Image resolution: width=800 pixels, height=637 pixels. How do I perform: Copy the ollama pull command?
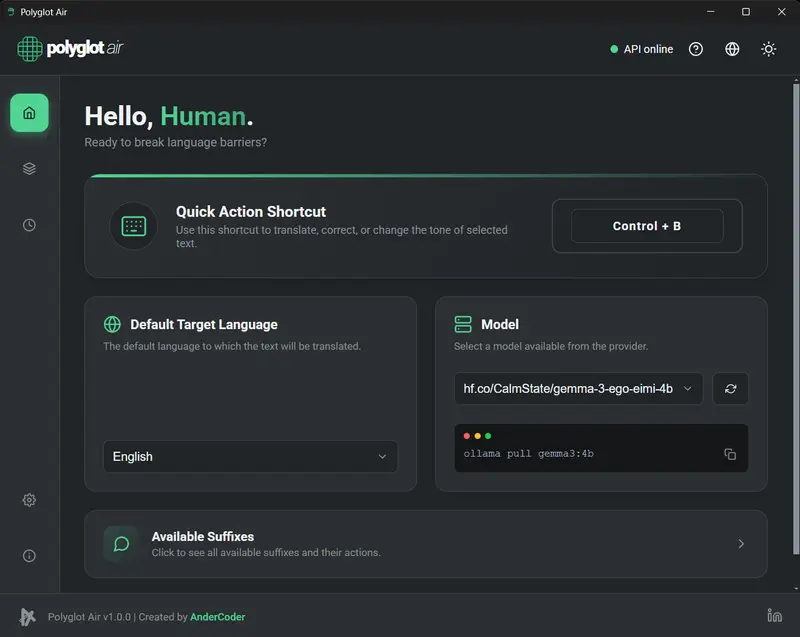pos(729,454)
